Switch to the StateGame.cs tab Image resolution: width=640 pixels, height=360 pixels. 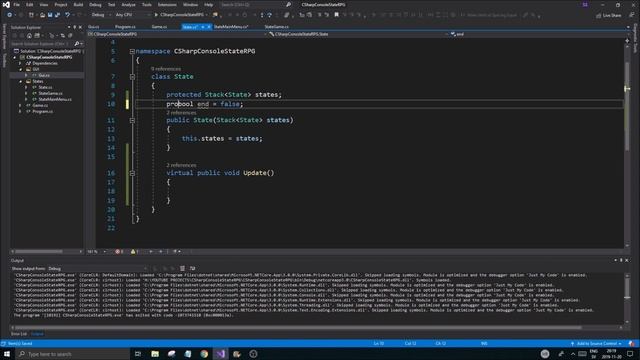(276, 27)
